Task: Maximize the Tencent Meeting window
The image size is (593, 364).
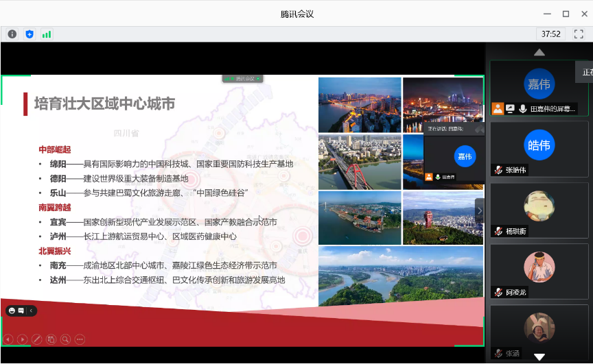Action: [x=566, y=14]
